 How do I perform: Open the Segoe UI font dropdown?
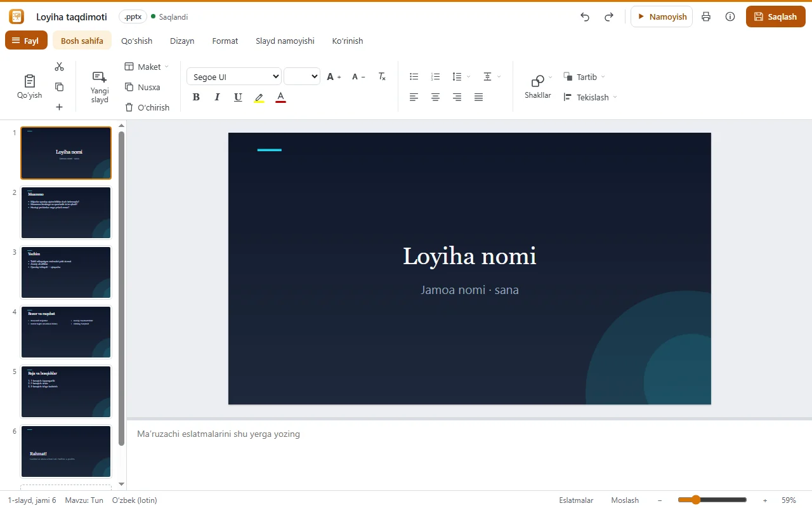click(234, 77)
